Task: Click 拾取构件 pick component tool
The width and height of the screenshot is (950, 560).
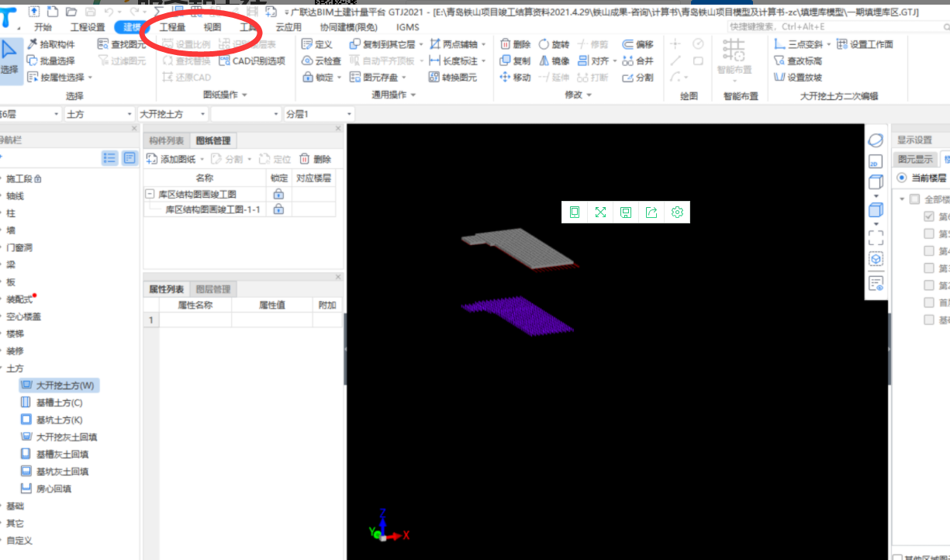Action: click(51, 44)
